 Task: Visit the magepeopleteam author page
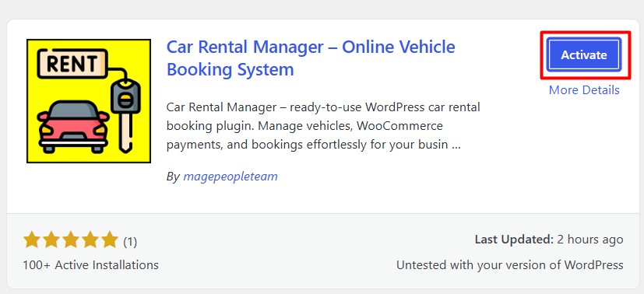click(230, 177)
